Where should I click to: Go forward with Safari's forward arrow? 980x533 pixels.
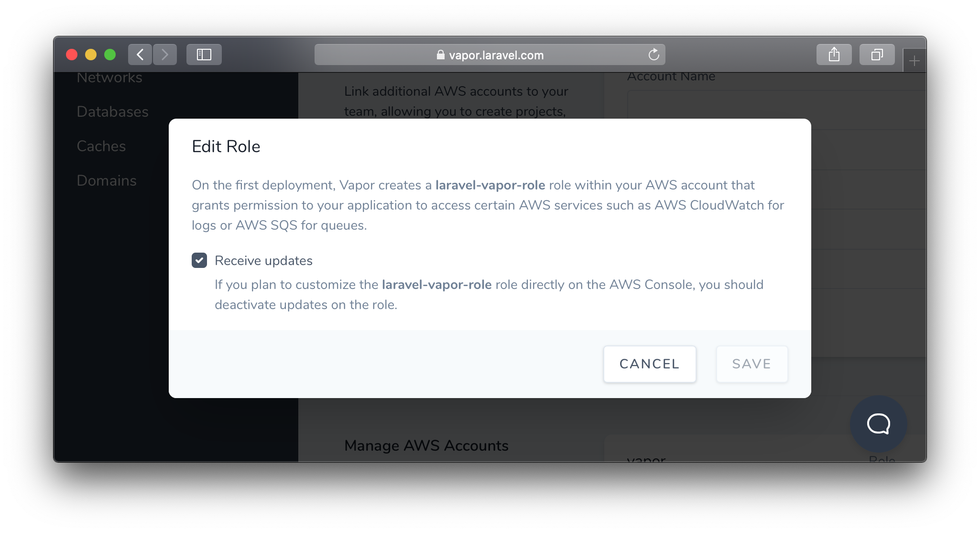point(165,55)
